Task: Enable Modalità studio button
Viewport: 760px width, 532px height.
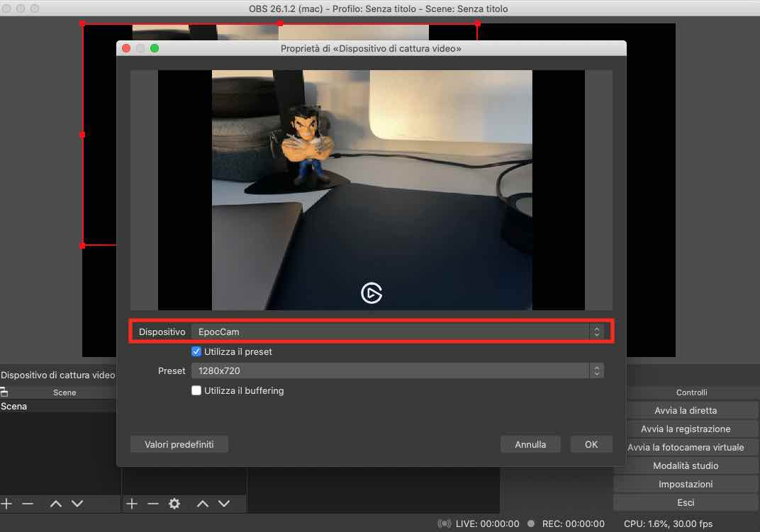Action: pyautogui.click(x=686, y=465)
